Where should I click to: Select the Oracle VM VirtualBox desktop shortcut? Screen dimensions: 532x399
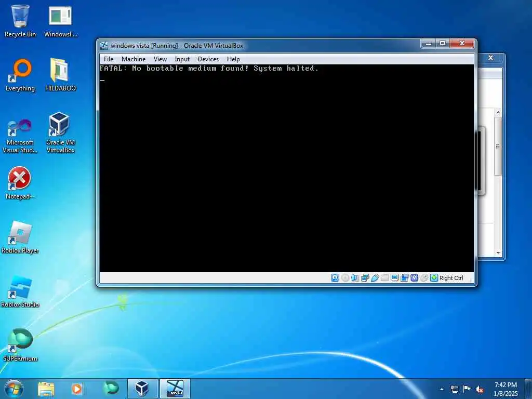(x=60, y=132)
